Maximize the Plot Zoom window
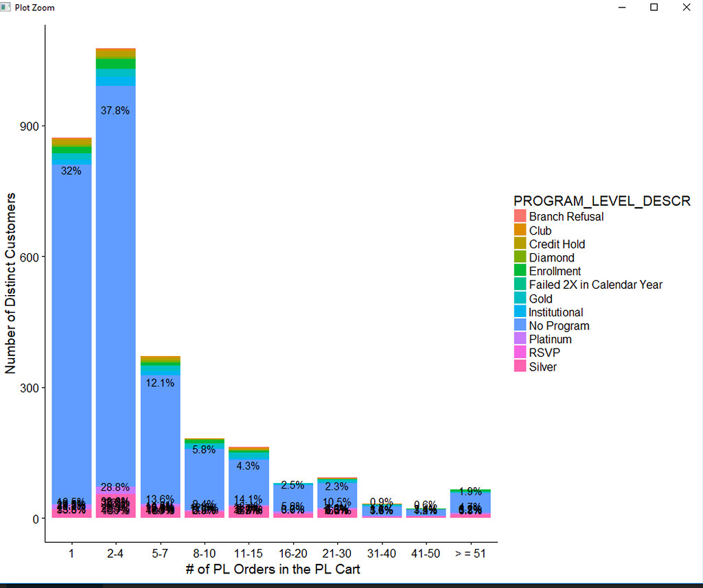The image size is (703, 588). point(654,7)
